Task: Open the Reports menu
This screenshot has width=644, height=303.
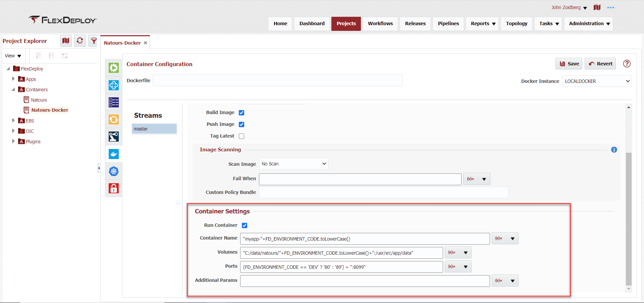Action: pyautogui.click(x=482, y=23)
